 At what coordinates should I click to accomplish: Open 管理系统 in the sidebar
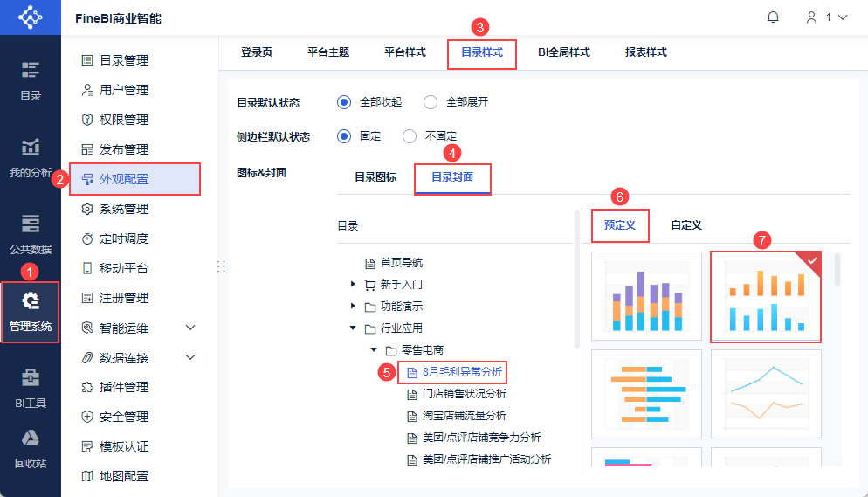coord(31,312)
